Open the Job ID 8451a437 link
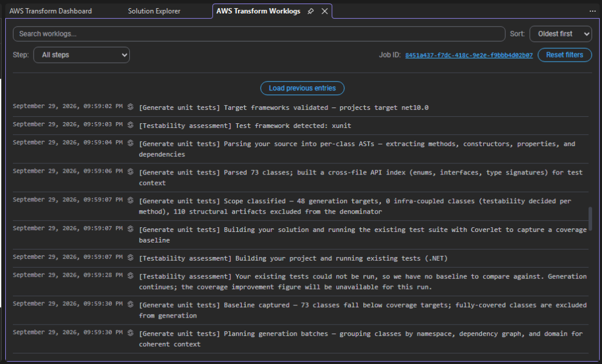The image size is (602, 364). point(469,55)
